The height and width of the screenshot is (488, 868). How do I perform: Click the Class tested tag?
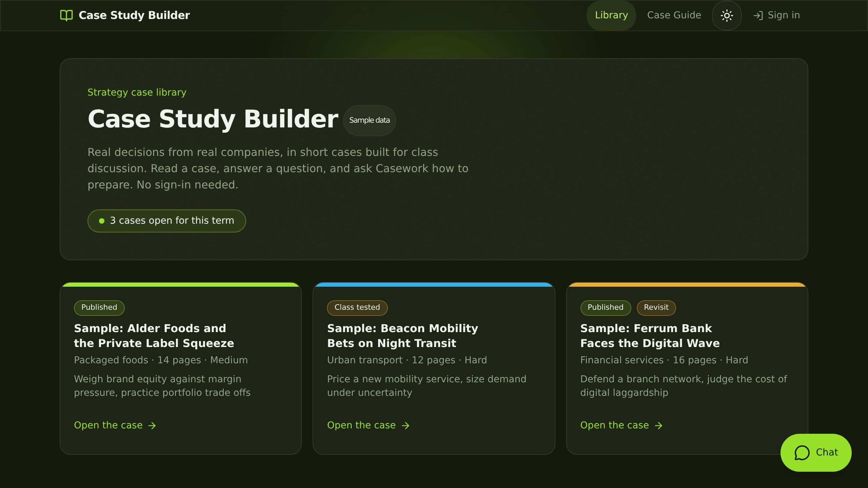[357, 308]
